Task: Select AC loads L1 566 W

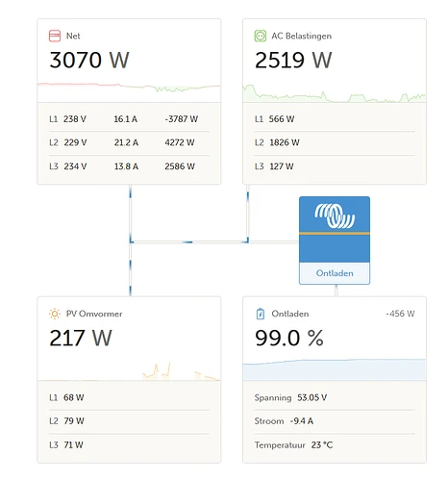Action: 282,119
